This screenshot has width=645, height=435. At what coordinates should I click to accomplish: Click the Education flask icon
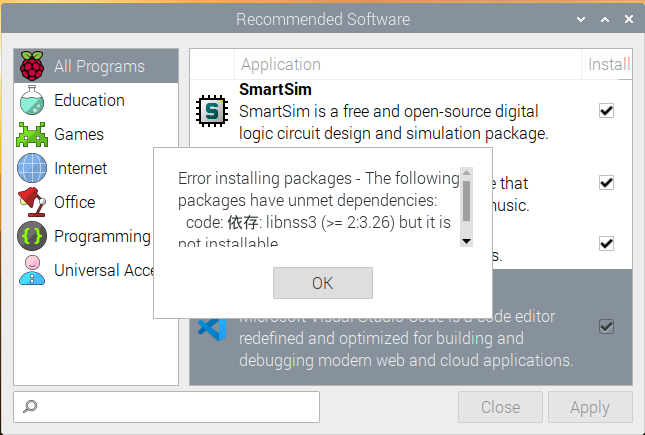click(x=32, y=100)
